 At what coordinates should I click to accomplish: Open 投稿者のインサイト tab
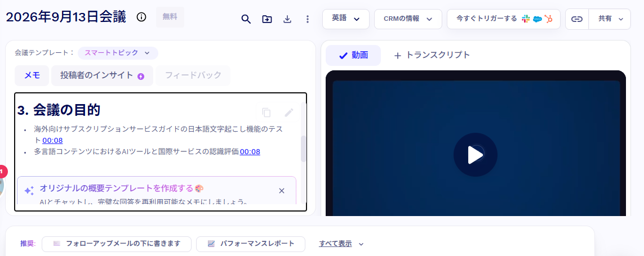(x=103, y=75)
